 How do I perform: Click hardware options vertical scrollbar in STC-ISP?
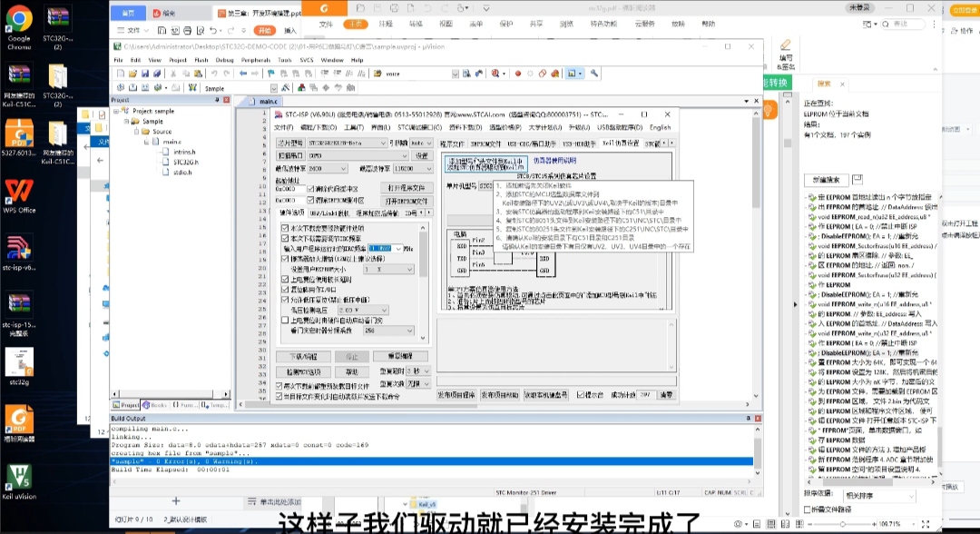[423, 282]
